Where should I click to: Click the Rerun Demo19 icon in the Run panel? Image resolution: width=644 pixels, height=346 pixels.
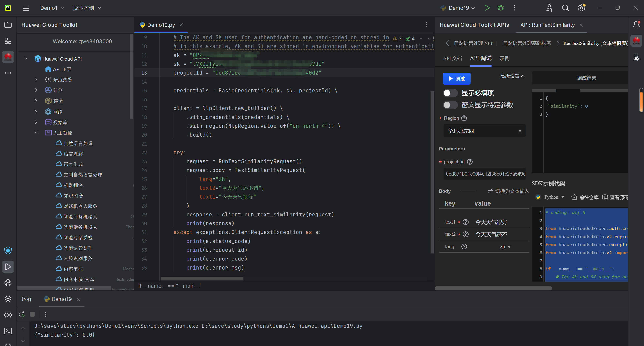coord(22,314)
